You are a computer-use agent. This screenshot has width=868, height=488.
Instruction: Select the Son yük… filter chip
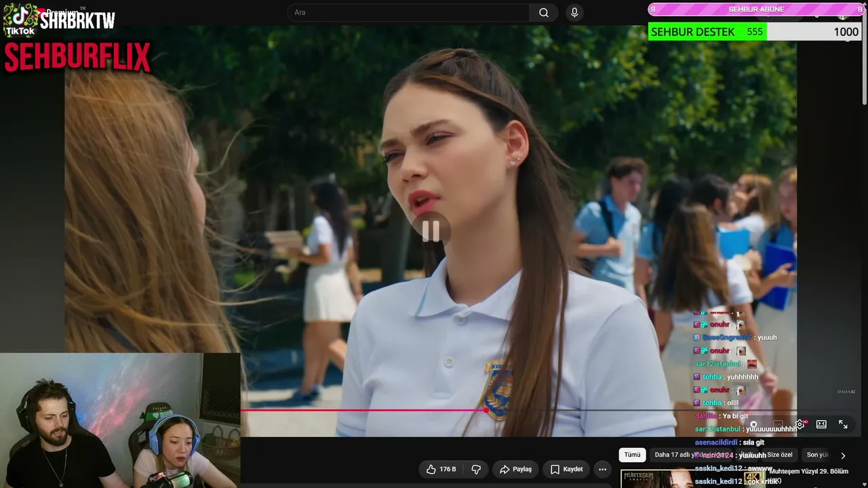tap(818, 455)
